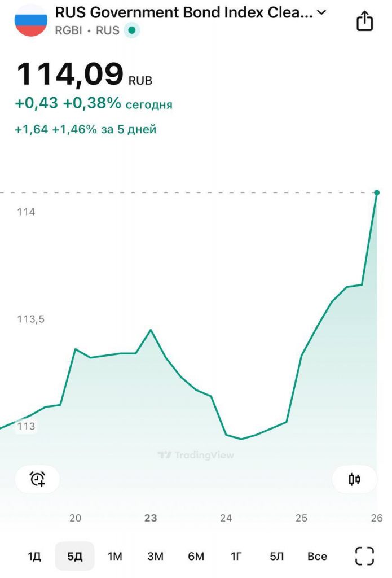Show the Все range

(317, 557)
